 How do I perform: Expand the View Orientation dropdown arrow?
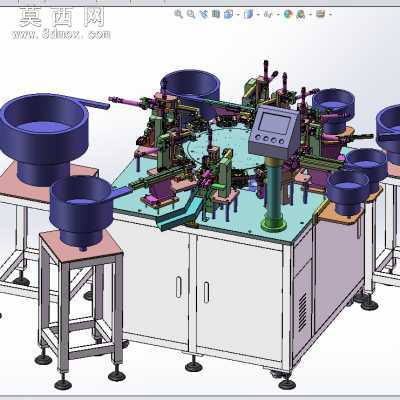click(x=238, y=14)
